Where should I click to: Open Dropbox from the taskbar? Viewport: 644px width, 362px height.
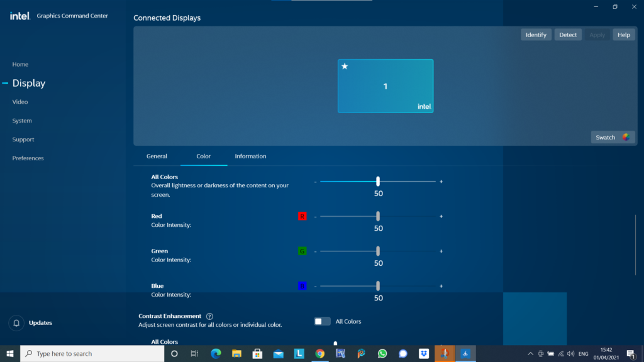tap(424, 354)
